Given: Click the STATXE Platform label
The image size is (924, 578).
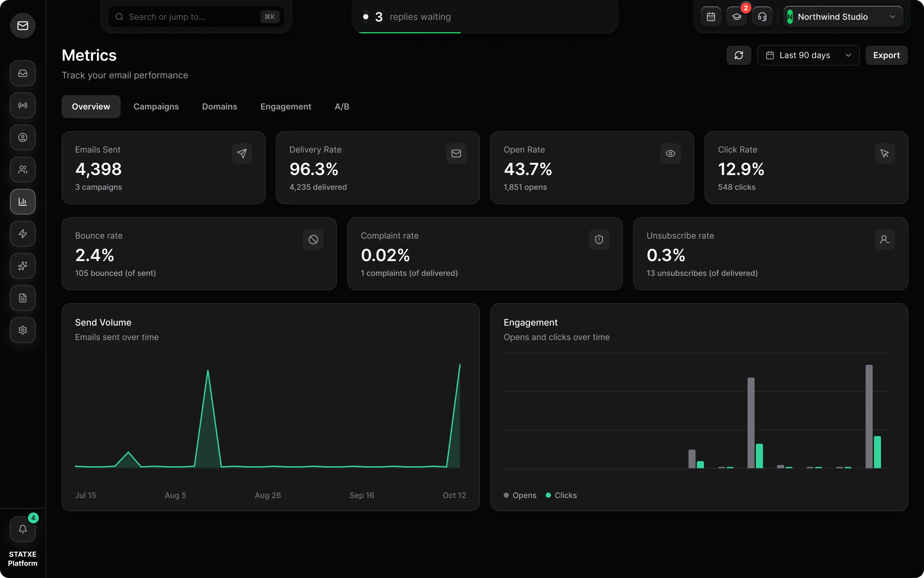Looking at the screenshot, I should (22, 559).
